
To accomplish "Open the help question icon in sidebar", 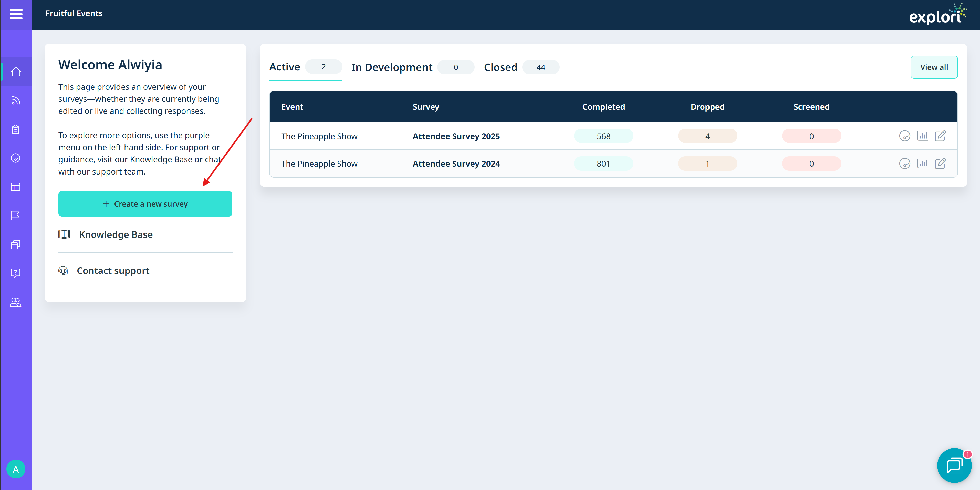I will (16, 273).
